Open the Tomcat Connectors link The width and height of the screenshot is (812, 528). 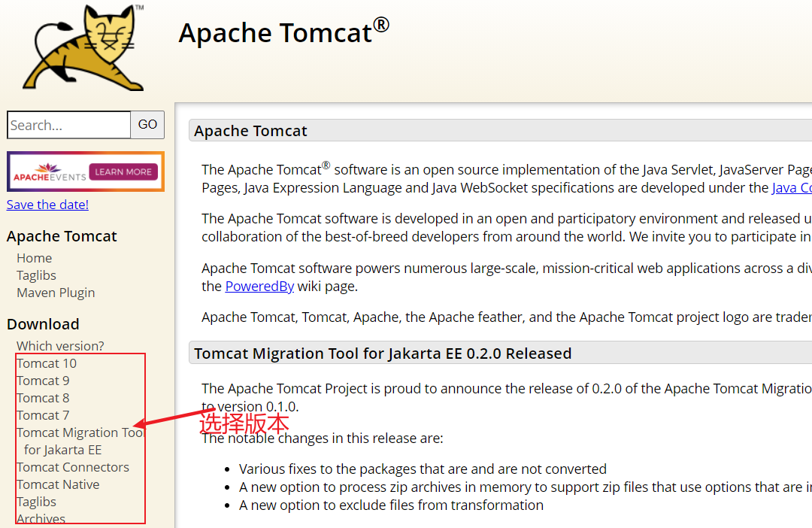[73, 467]
